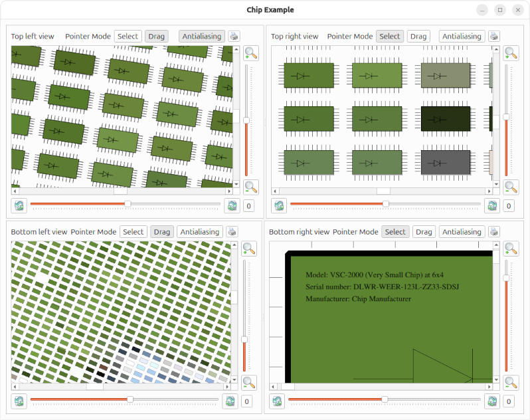Viewport: 530px width, 420px height.
Task: Zoom in using bottom right view magnifier
Action: coord(510,249)
